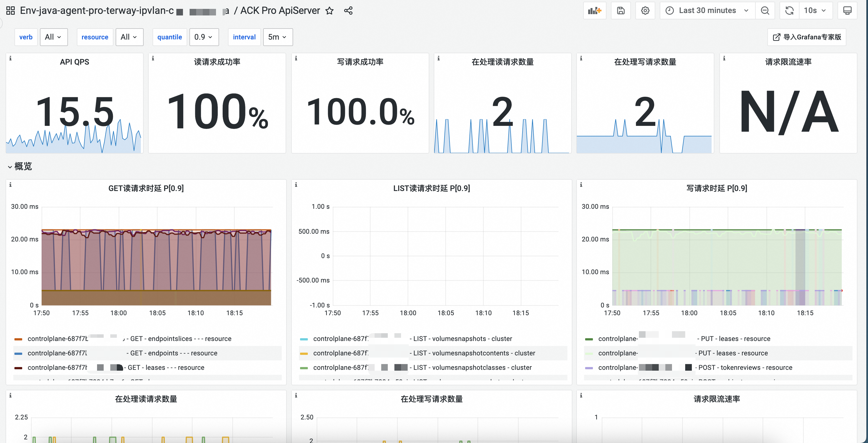The image size is (868, 443).
Task: Toggle LIST volumesnapshotclasses legend series
Action: point(422,368)
